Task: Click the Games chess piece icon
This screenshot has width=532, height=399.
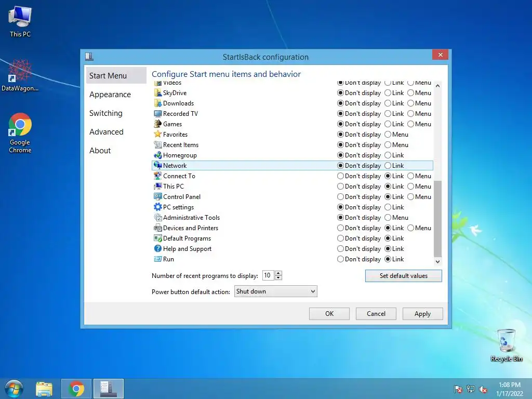Action: point(158,124)
